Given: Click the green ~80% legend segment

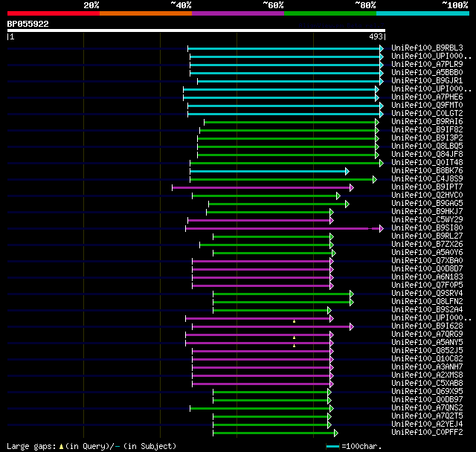Looking at the screenshot, I should tap(330, 13).
